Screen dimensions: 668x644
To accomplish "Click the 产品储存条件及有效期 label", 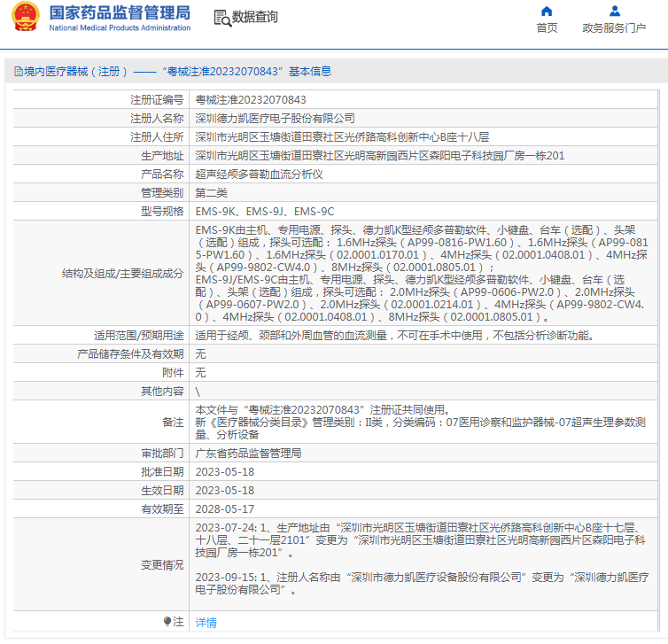I will [x=130, y=354].
